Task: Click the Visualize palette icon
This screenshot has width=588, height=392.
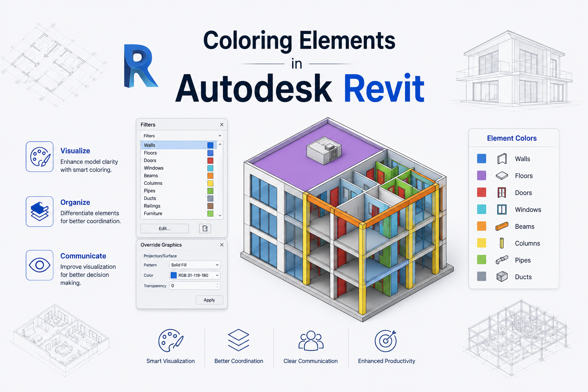Action: pyautogui.click(x=39, y=157)
